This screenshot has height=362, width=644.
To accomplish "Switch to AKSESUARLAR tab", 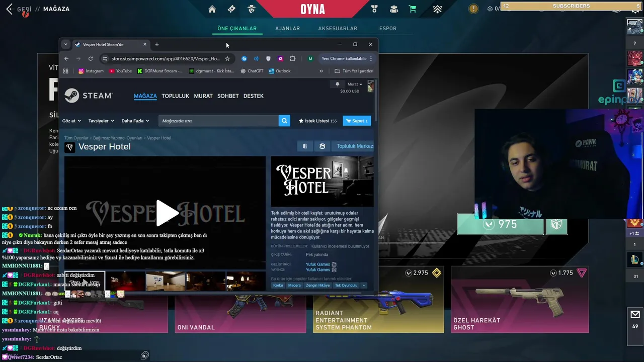I will tap(338, 29).
